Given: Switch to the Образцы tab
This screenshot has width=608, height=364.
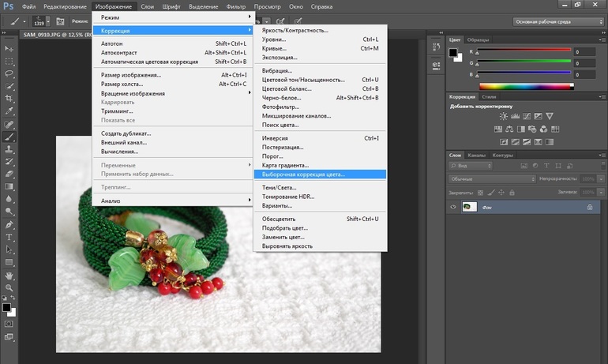Looking at the screenshot, I should point(478,39).
